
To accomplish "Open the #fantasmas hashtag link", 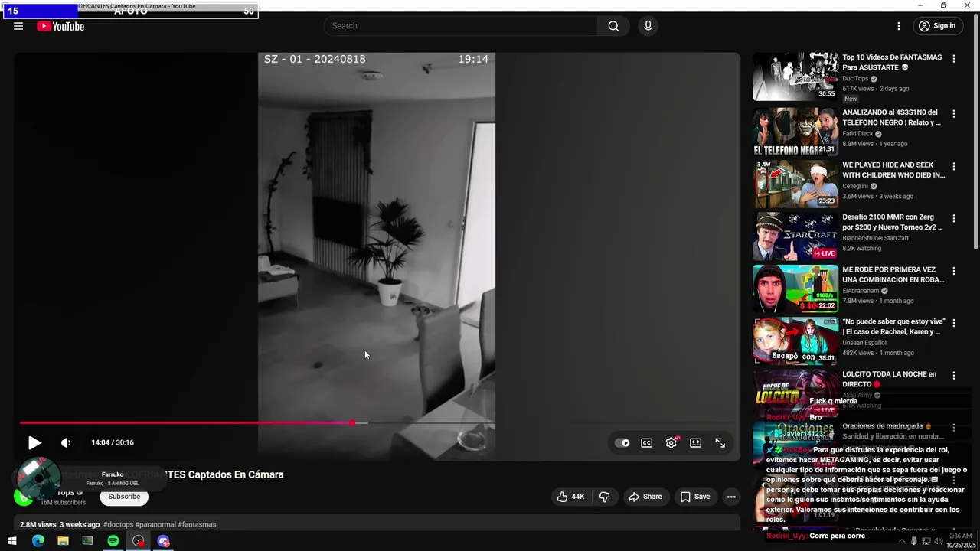I will [x=198, y=525].
